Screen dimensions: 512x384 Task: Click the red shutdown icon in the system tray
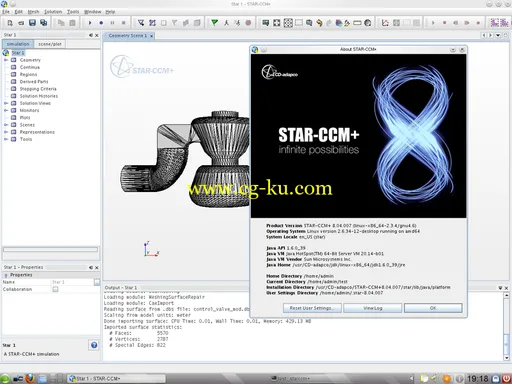tap(507, 379)
